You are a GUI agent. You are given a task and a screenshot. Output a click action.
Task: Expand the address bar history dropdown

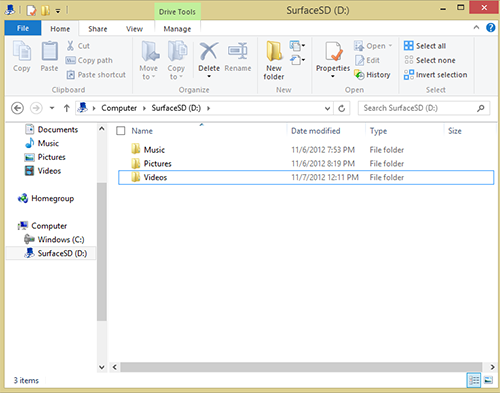pos(327,108)
